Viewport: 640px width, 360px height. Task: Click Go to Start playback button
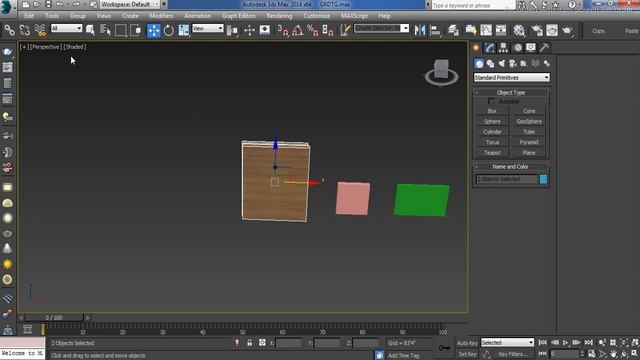point(542,342)
